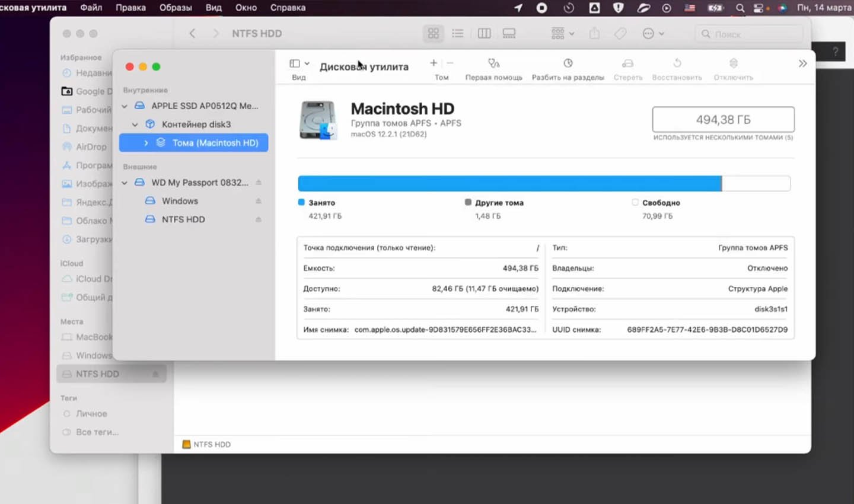Open Control Center in the menu bar
854x504 pixels.
[x=759, y=8]
